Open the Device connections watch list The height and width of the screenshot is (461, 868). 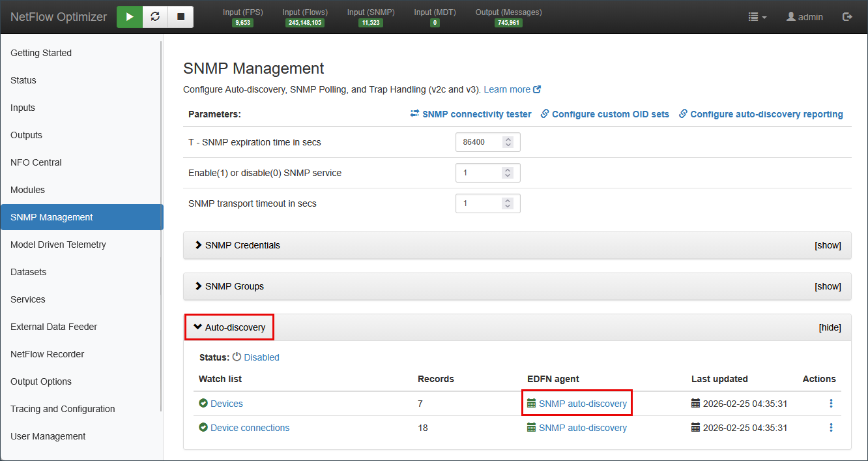[250, 428]
